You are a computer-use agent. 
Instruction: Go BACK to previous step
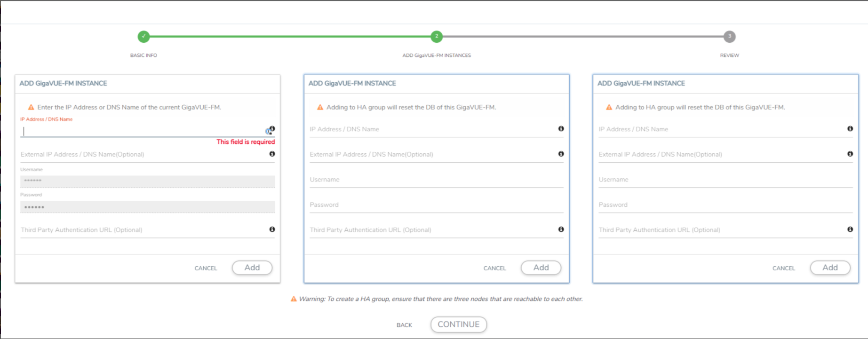[x=404, y=325]
